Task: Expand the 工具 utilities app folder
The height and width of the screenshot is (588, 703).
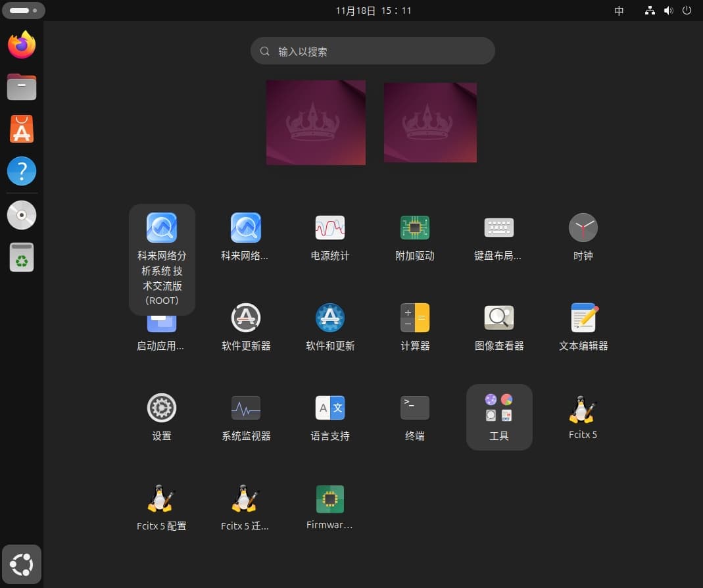Action: (x=498, y=416)
